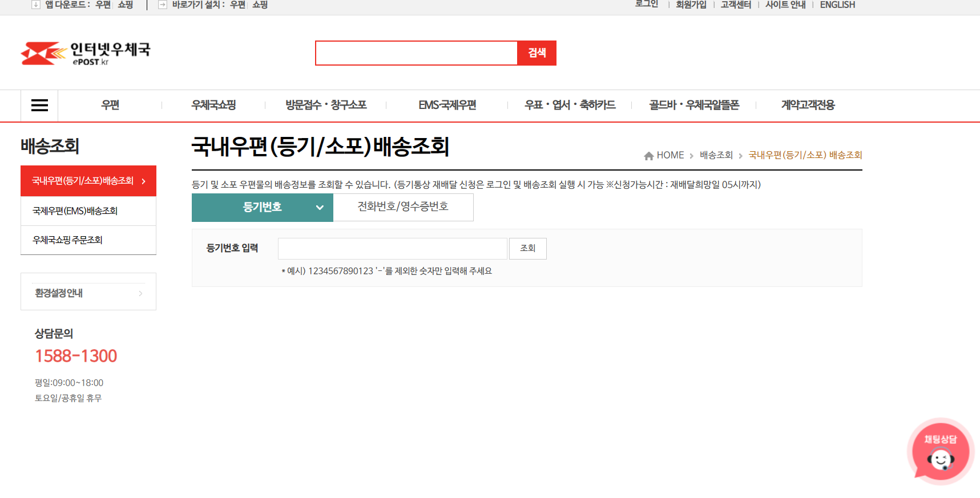Click 쇼핑 under 바로가기 설치

point(260,5)
